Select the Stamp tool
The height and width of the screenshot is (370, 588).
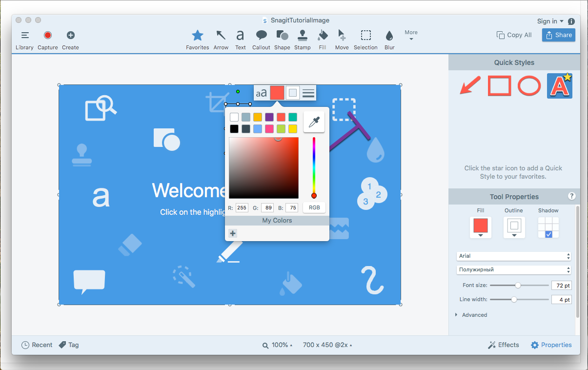tap(303, 40)
